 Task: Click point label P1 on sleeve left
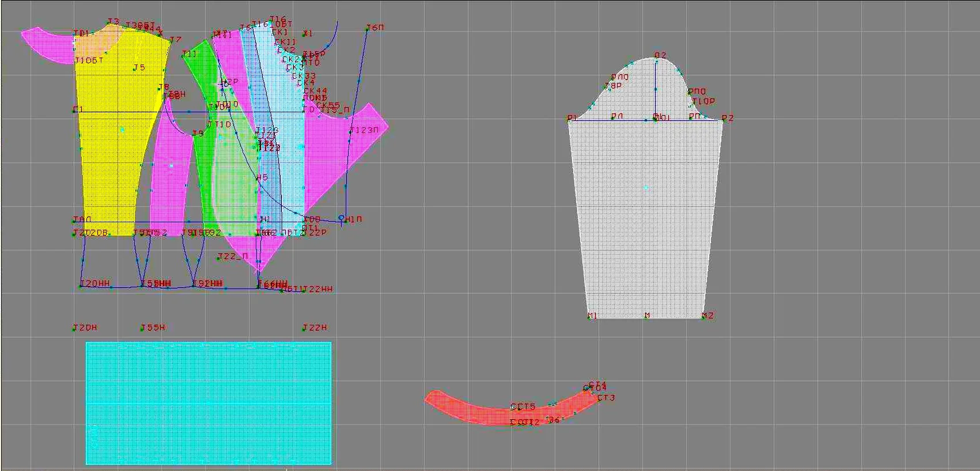click(x=572, y=117)
